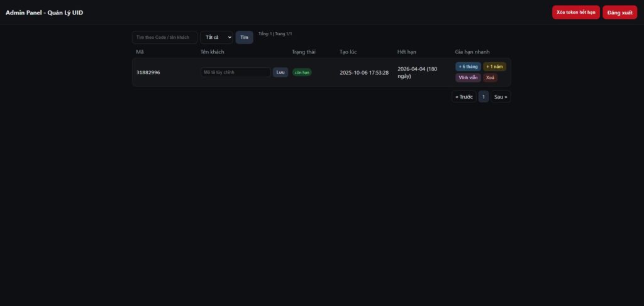
Task: Go to the next page with 'Sau »'
Action: [501, 97]
